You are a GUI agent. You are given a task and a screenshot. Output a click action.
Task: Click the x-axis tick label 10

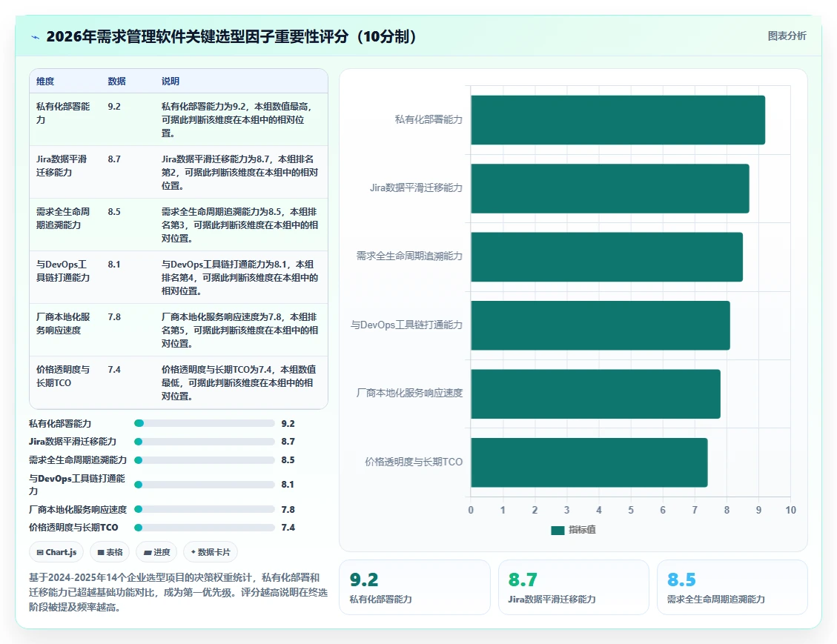(790, 510)
